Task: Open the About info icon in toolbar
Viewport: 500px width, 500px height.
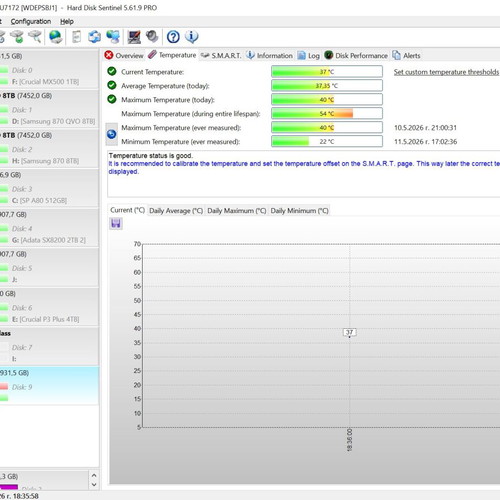Action: [x=191, y=37]
